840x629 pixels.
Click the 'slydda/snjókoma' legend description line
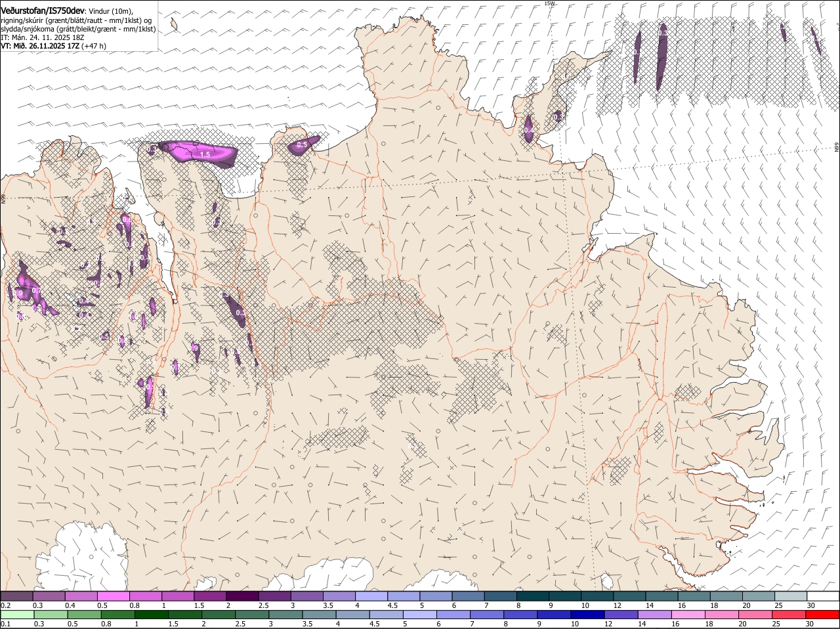click(78, 29)
